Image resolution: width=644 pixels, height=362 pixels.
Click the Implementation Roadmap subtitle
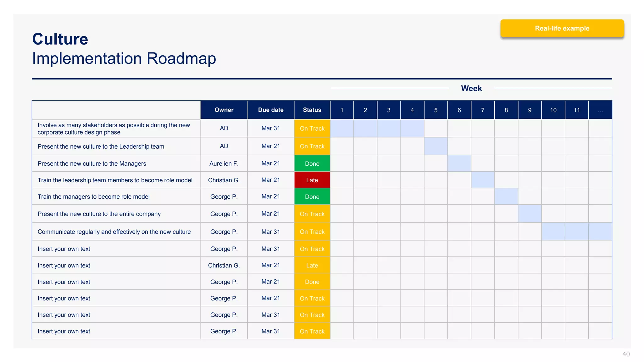(x=124, y=58)
